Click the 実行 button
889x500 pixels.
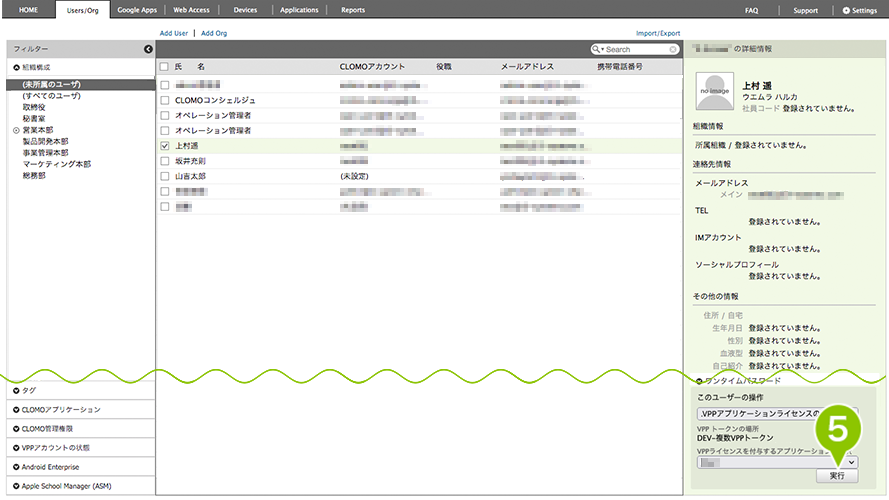[836, 477]
